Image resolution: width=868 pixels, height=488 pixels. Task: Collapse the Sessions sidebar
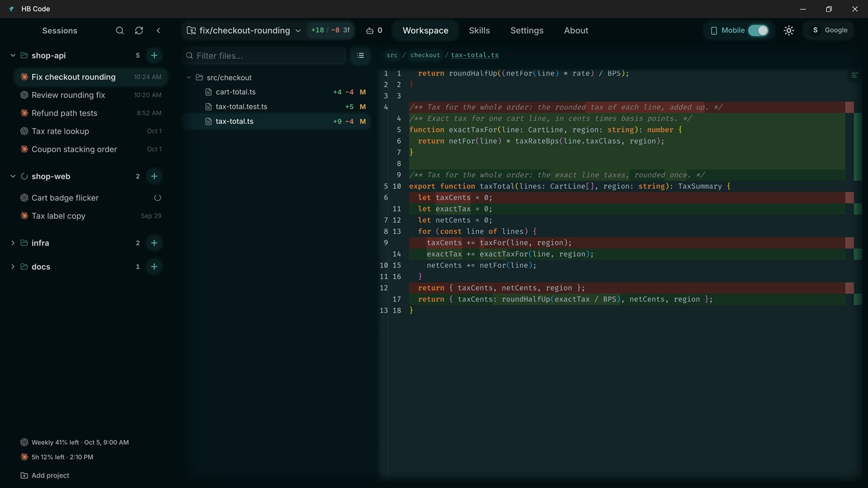158,30
